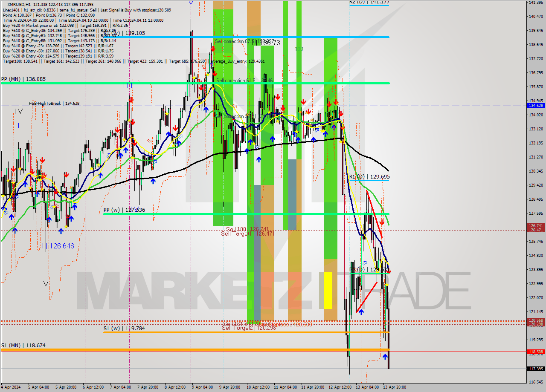Click the Sell 100 | 126.741 label
The height and width of the screenshot is (392, 546).
point(247,229)
